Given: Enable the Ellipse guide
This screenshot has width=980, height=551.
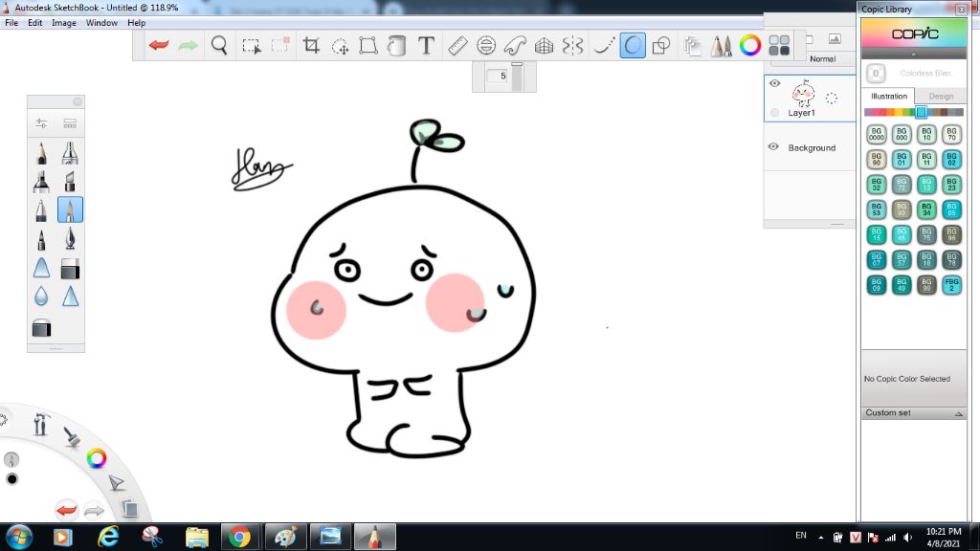Looking at the screenshot, I should 485,45.
